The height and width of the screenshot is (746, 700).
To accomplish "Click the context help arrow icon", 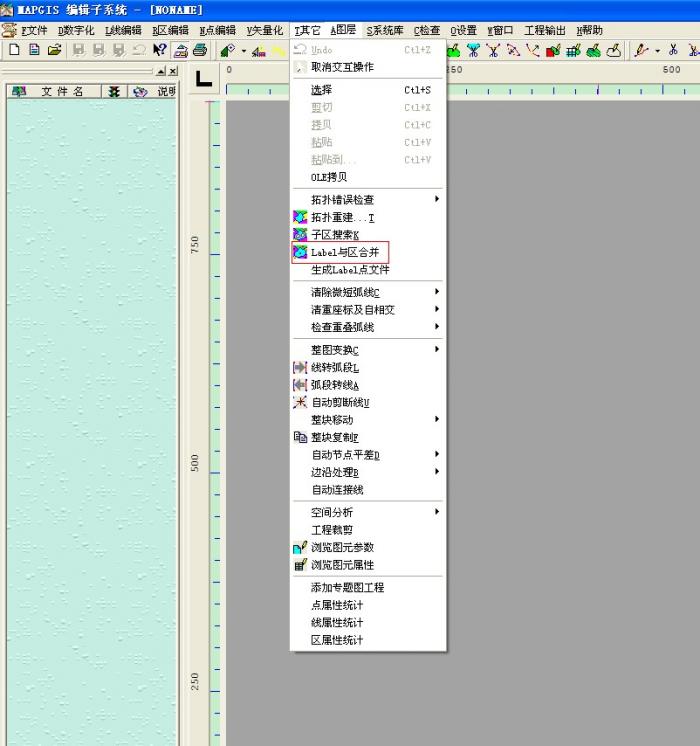I will (x=159, y=50).
